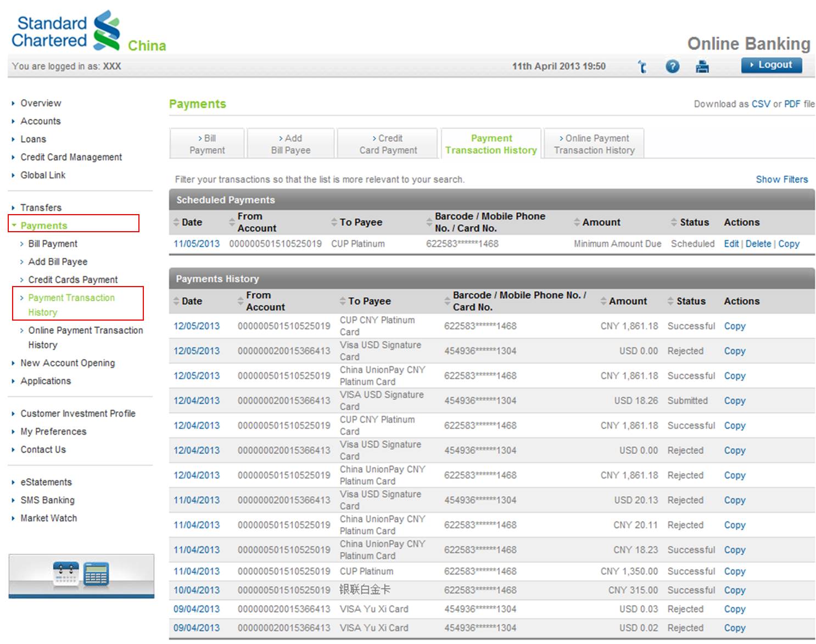Copy the USD 18.26 Submitted payment
The width and height of the screenshot is (816, 644).
(735, 401)
